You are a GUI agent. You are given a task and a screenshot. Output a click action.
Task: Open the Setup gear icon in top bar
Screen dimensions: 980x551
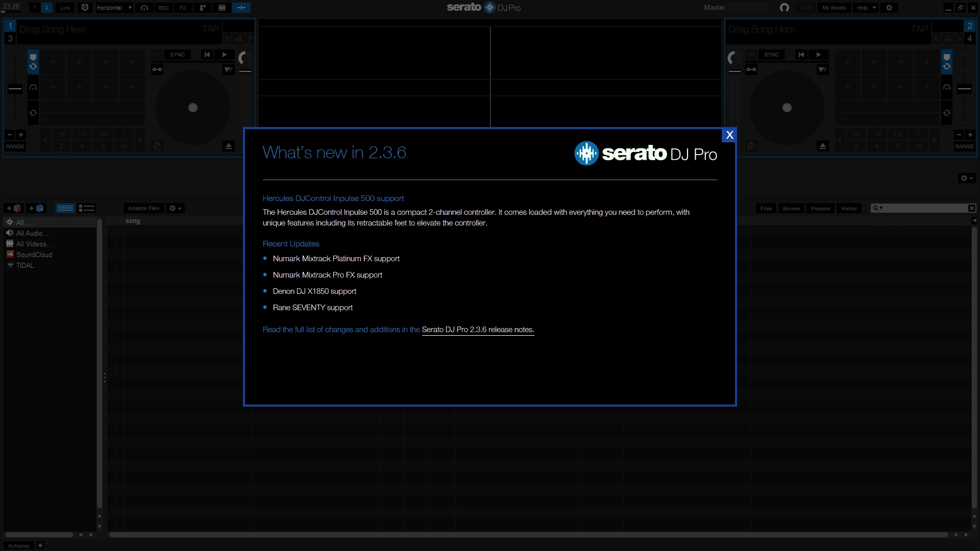889,8
